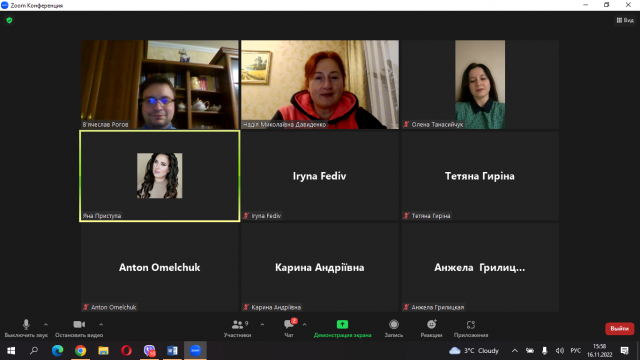This screenshot has width=640, height=360.
Task: Launch Opera browser from taskbar
Action: click(x=126, y=351)
